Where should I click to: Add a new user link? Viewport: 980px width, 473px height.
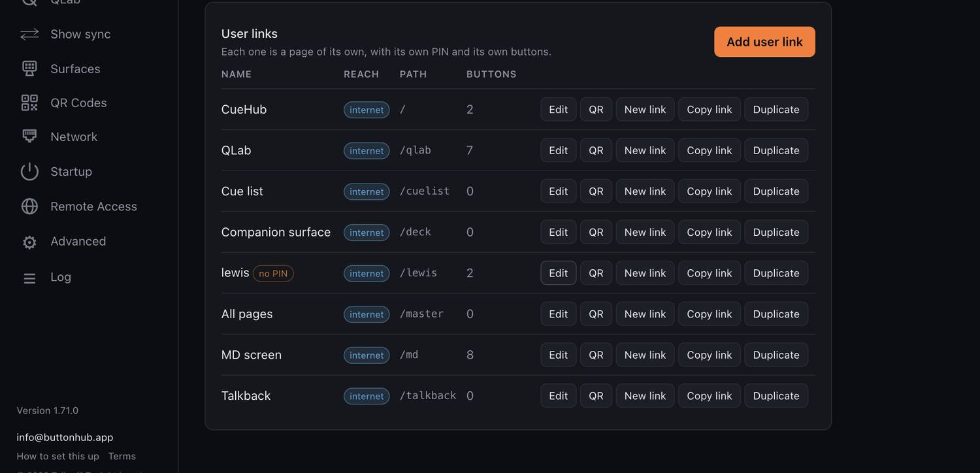764,42
